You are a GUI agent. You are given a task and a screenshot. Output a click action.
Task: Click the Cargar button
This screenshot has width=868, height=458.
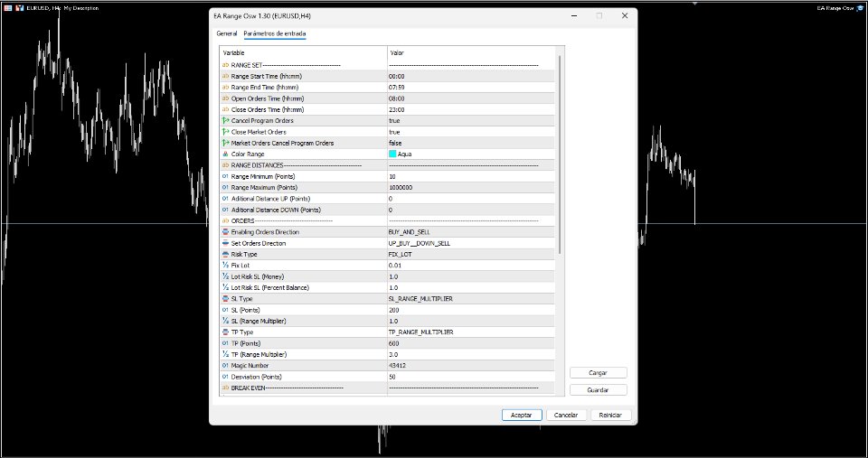pos(598,373)
